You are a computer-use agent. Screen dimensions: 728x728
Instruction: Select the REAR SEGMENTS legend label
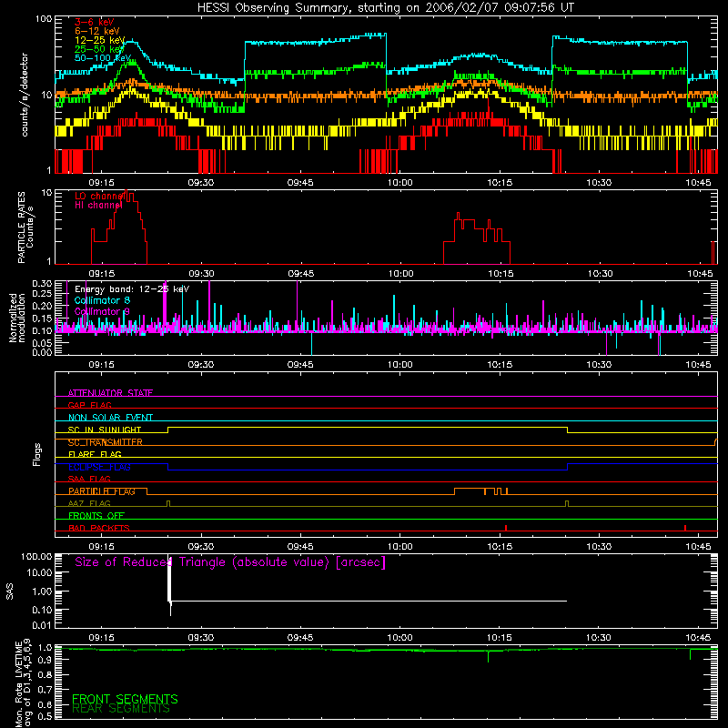coord(121,709)
